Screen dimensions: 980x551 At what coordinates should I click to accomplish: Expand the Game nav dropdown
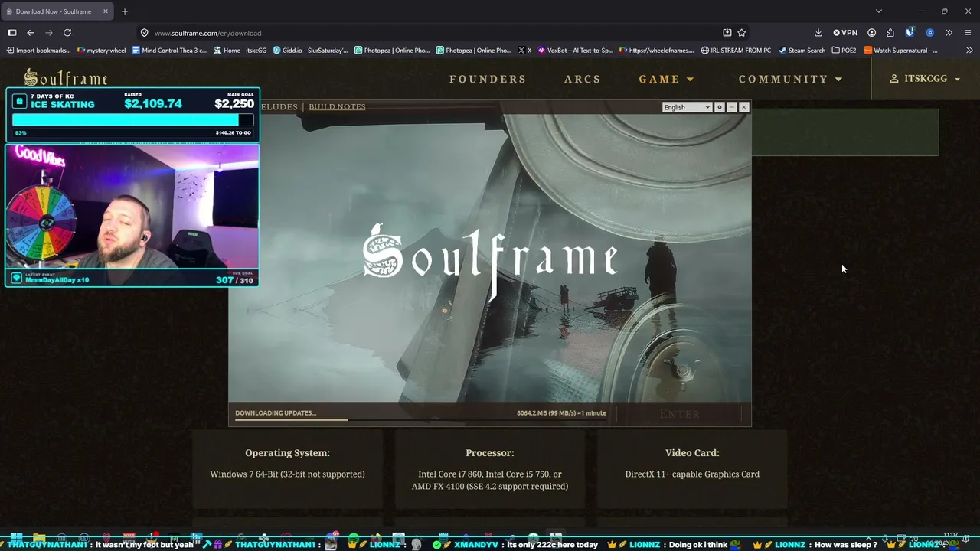(x=667, y=79)
